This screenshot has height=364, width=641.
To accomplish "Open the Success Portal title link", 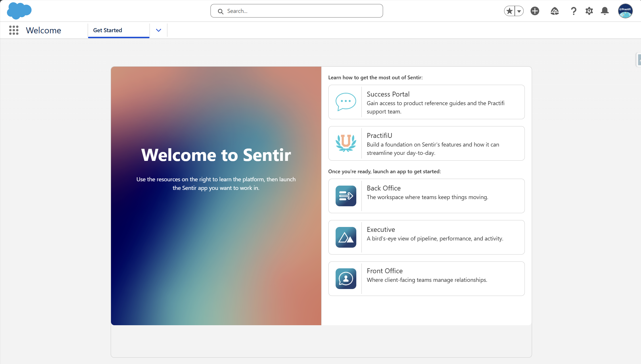I will click(x=388, y=94).
